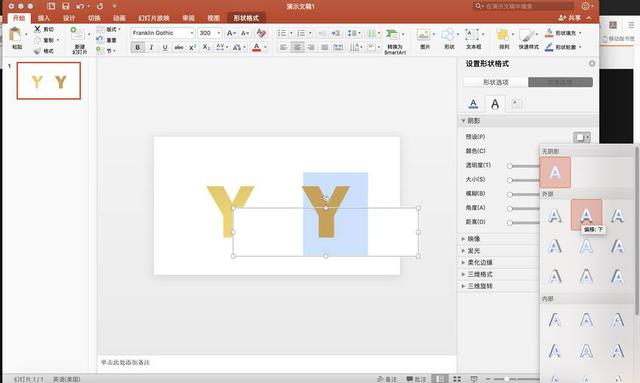
Task: Decrease font size with small A icon
Action: [244, 33]
